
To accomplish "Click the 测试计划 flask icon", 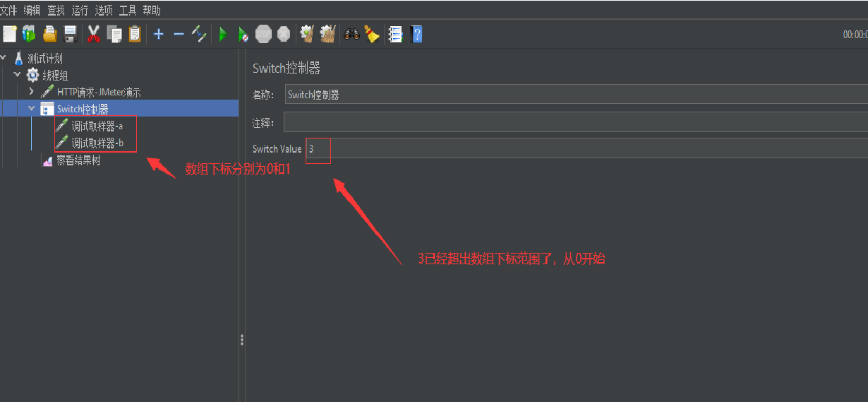I will click(19, 58).
